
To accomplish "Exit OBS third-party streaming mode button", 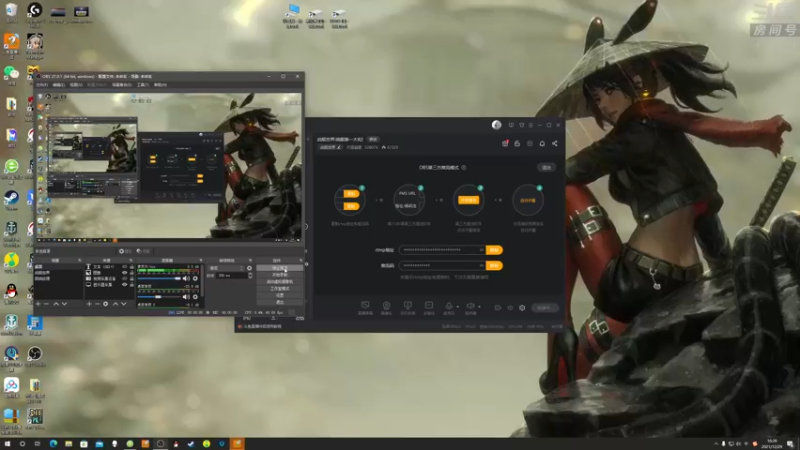I will click(x=546, y=167).
